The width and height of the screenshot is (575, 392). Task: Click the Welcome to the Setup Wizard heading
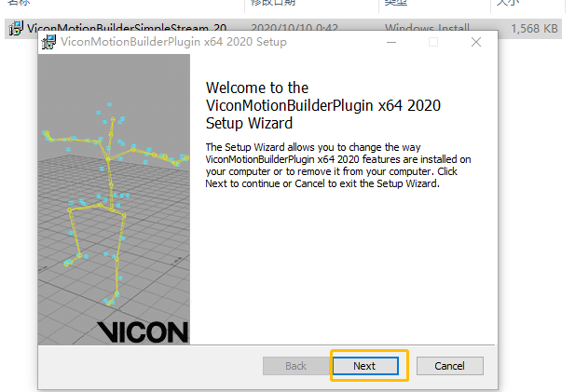point(322,105)
